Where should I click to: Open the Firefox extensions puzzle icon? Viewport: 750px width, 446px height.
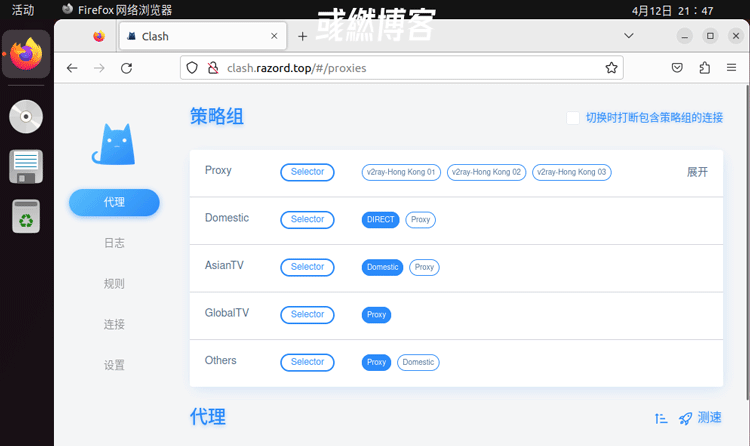point(705,68)
